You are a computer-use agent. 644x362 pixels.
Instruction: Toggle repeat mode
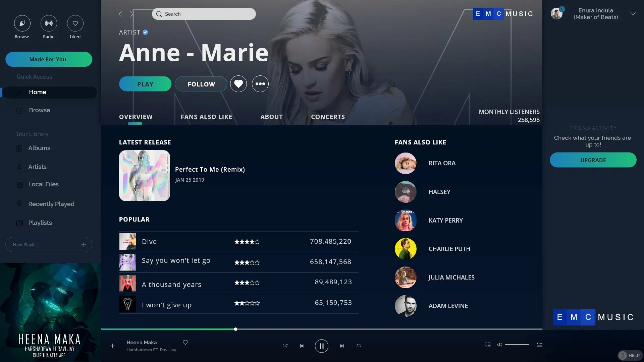(x=359, y=346)
